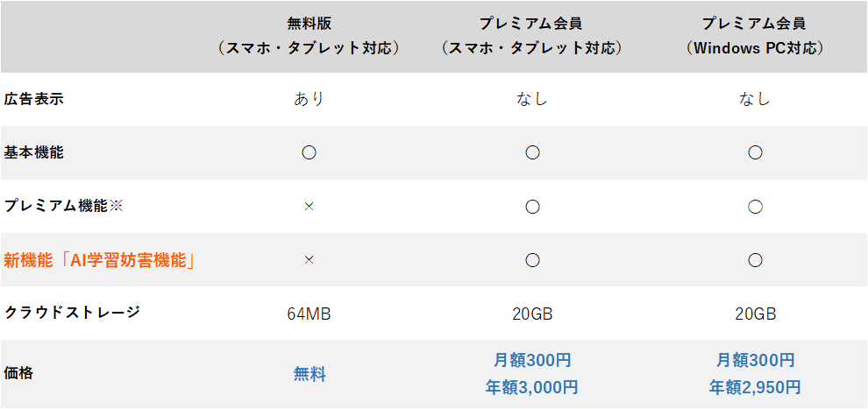Click the 基本機能 circle in the Windows PC column
The width and height of the screenshot is (868, 409).
(x=755, y=152)
